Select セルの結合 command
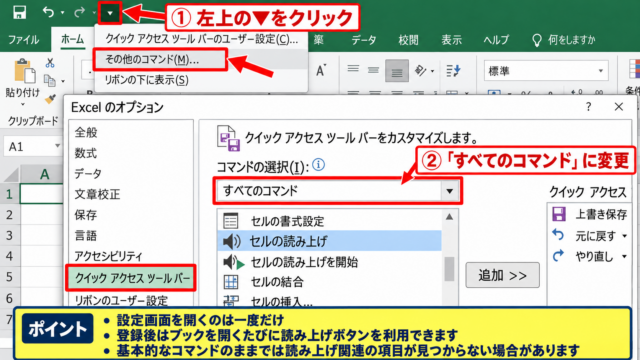 point(329,282)
